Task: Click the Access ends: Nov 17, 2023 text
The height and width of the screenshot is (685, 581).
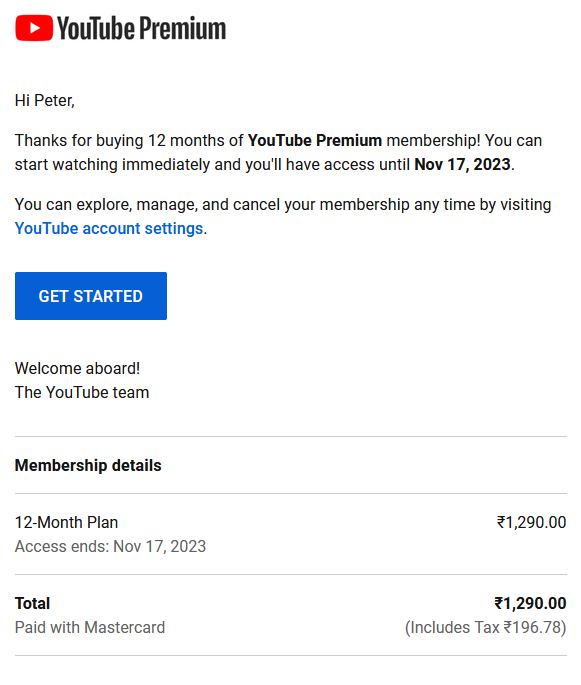Action: click(x=110, y=546)
